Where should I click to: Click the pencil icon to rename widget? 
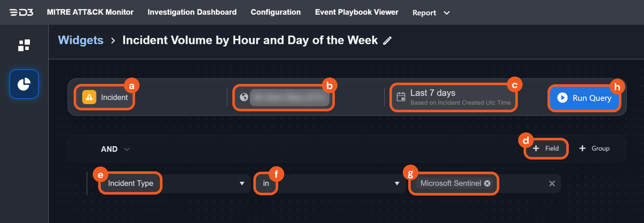387,41
